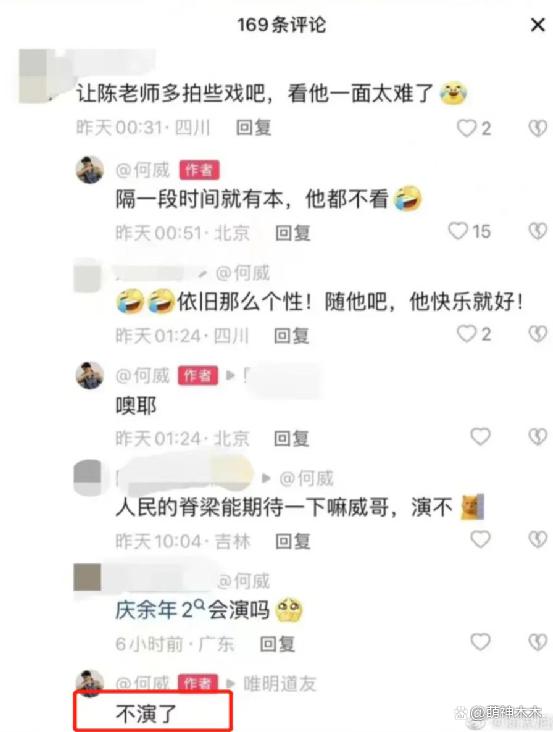Like the comment about 让陈老师多拍些戏吧

click(x=467, y=128)
